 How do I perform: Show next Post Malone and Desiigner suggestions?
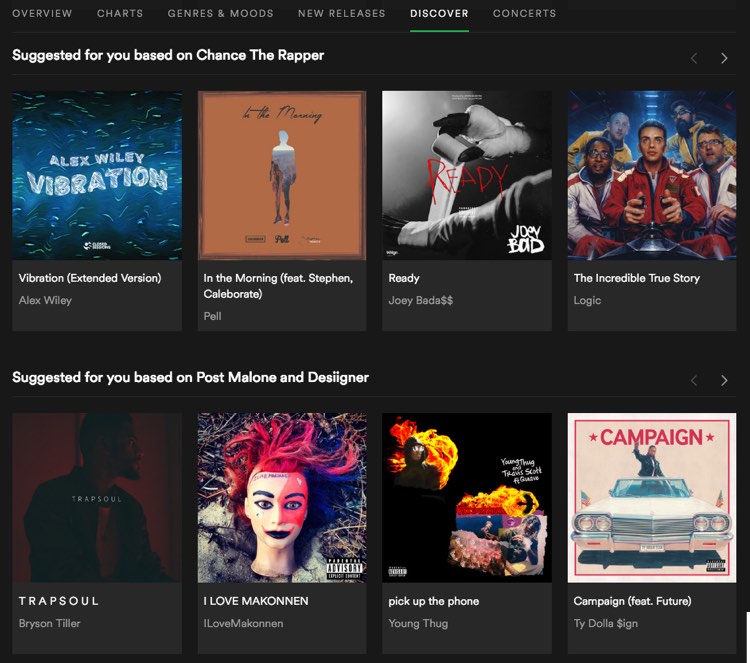coord(724,380)
